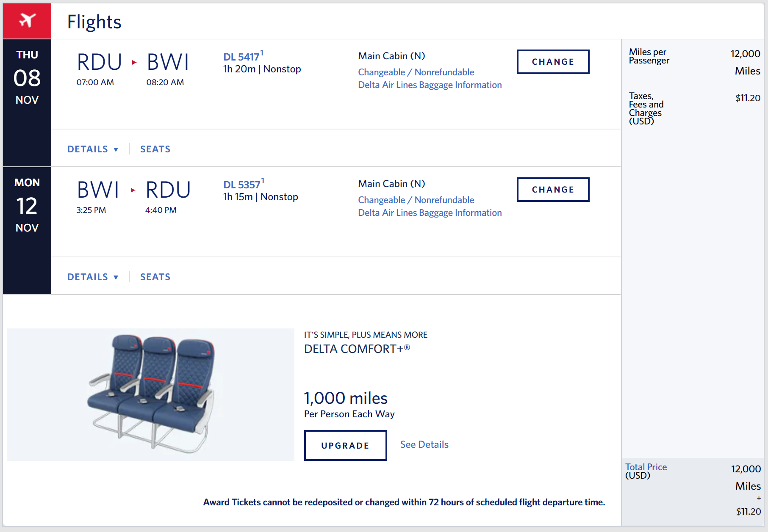Image resolution: width=768 pixels, height=532 pixels.
Task: Open baggage information for the outbound flight
Action: click(430, 85)
